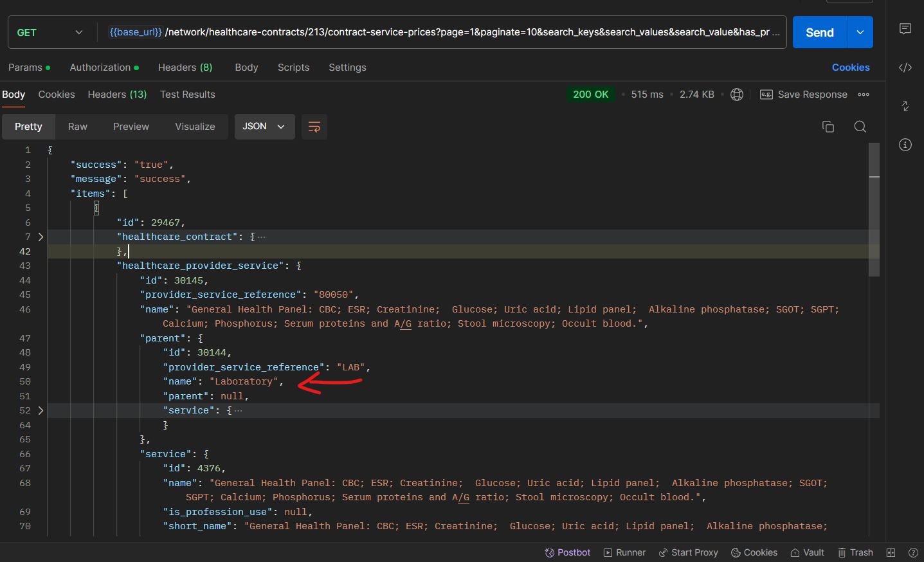Click the Cookies link

click(x=850, y=68)
